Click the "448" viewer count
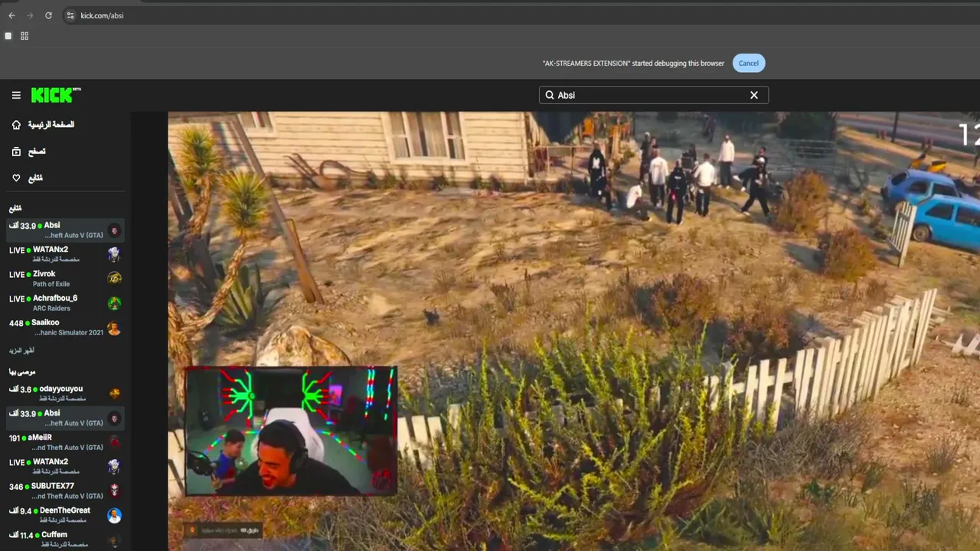980x551 pixels. (x=16, y=323)
